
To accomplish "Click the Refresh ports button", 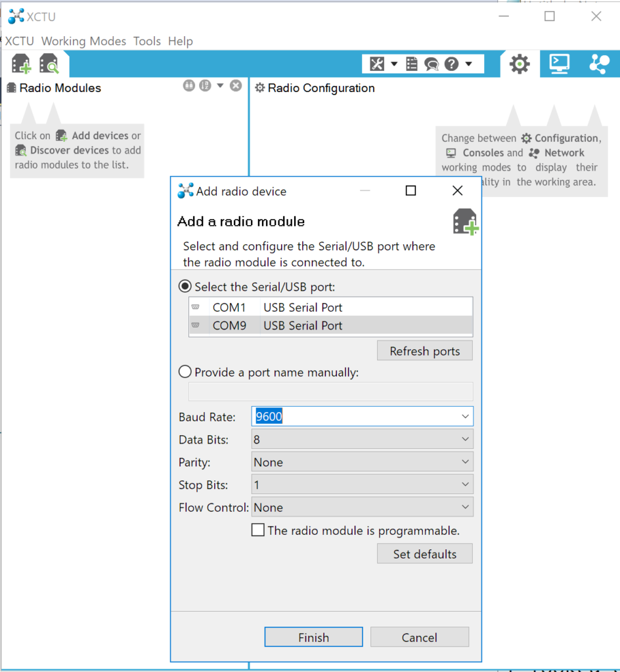I will 424,351.
